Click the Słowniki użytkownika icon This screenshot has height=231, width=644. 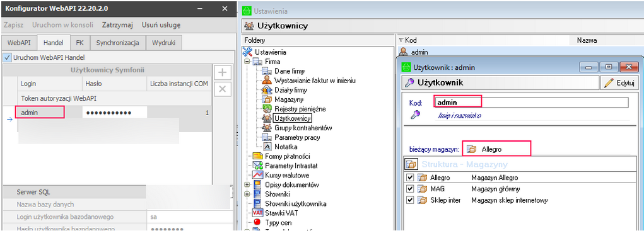(258, 203)
